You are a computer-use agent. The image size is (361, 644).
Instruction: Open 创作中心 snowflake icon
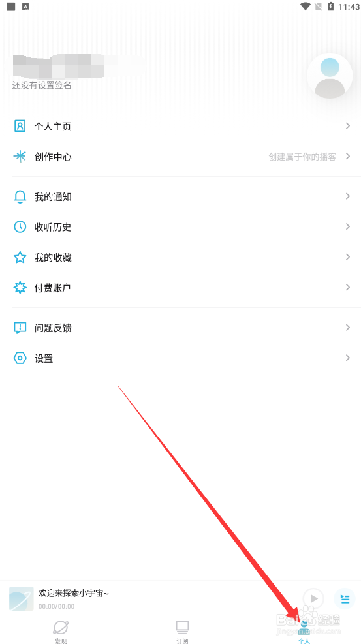(20, 157)
